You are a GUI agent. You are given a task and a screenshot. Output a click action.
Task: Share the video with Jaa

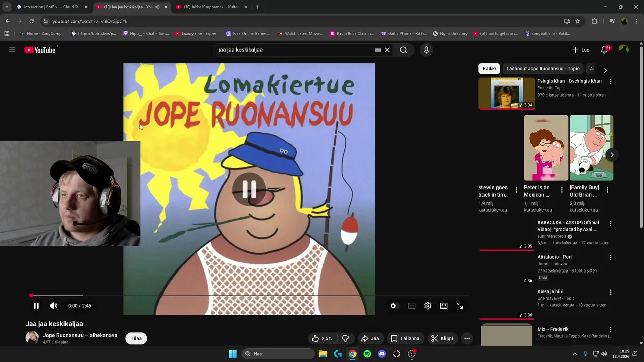(x=370, y=338)
